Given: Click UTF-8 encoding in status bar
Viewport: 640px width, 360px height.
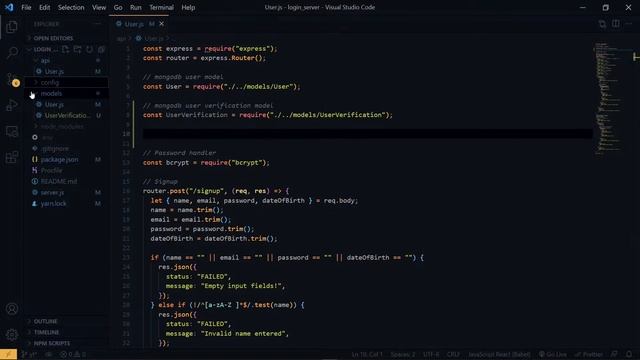Looking at the screenshot, I should tap(431, 354).
